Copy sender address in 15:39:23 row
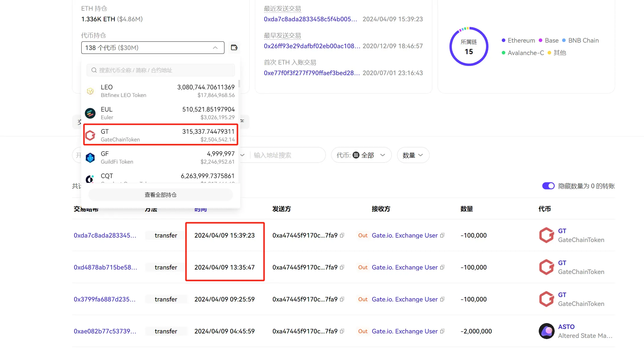 (x=342, y=235)
